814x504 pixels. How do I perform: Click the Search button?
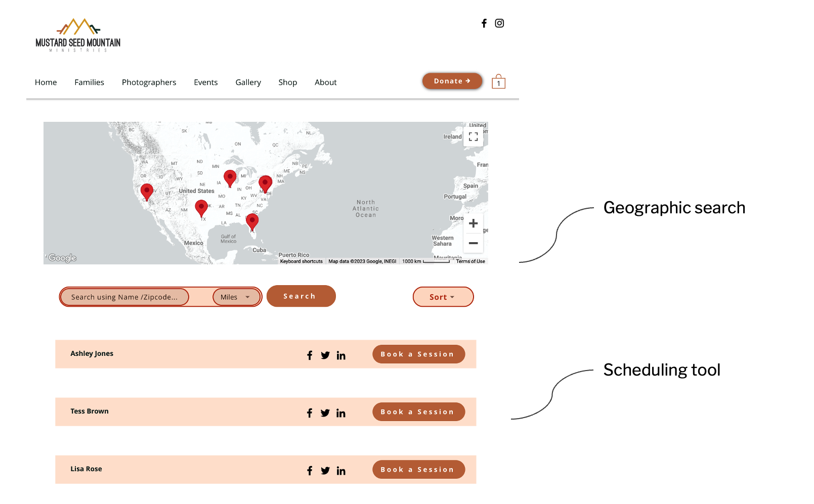pos(301,296)
